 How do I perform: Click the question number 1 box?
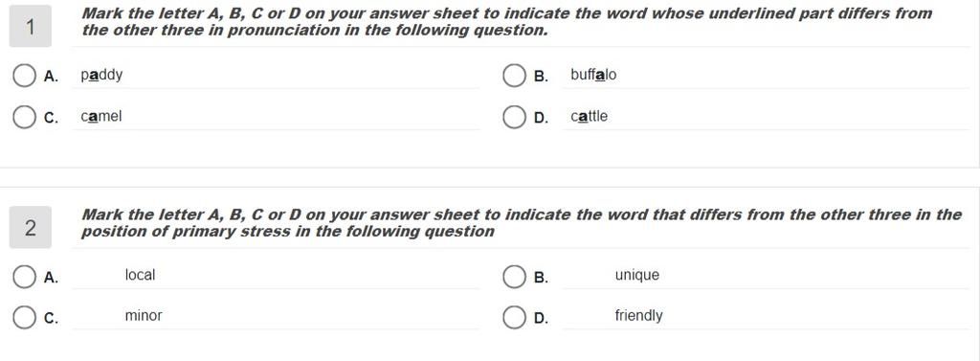coord(30,26)
